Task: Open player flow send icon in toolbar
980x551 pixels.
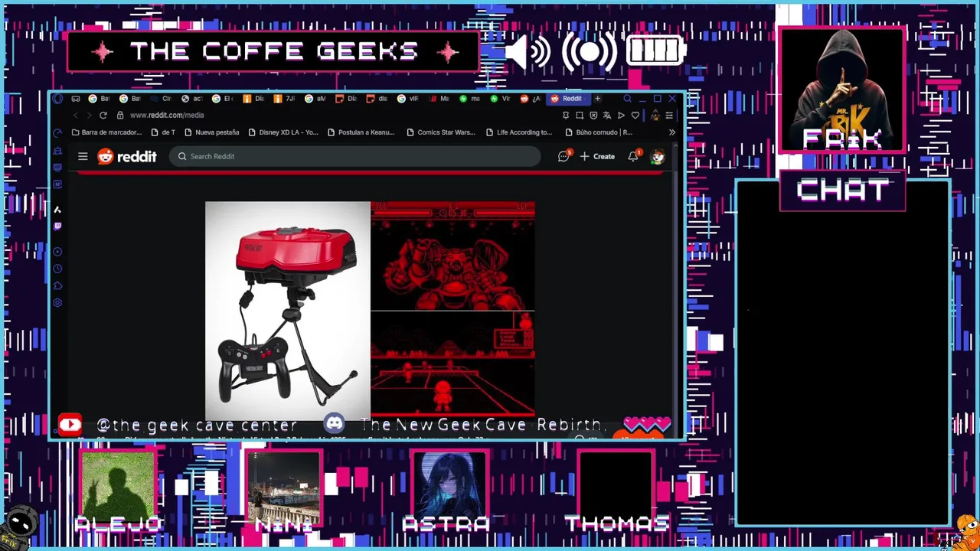Action: 621,116
